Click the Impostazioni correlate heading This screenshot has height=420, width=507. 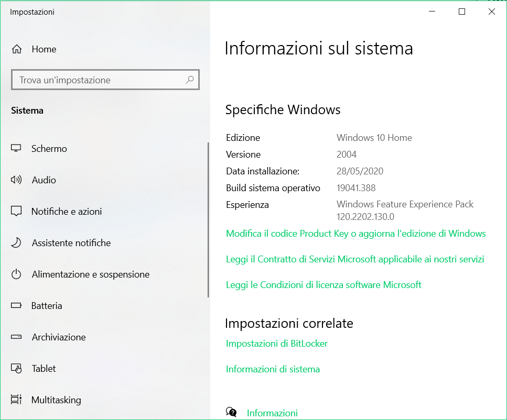tap(289, 324)
